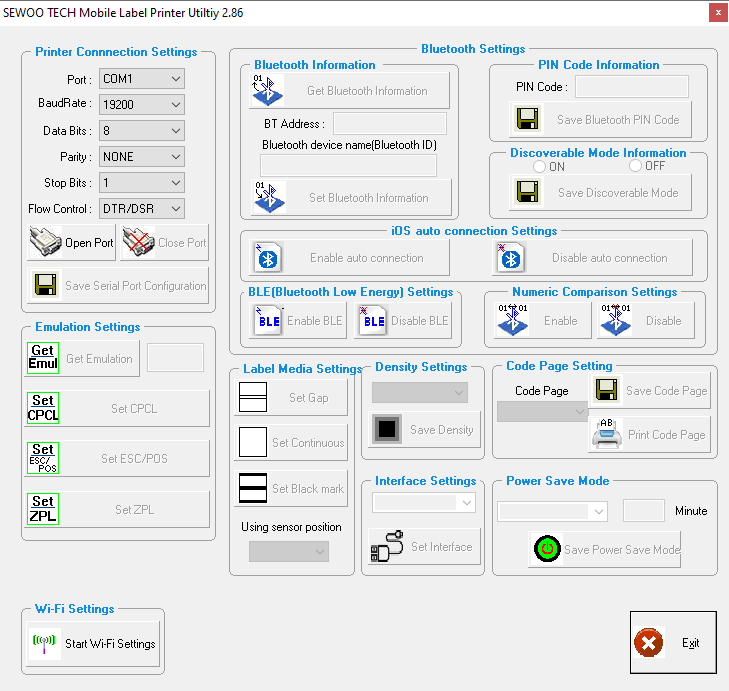729x691 pixels.
Task: Click Bluetooth icon for Enable auto connection
Action: [268, 257]
